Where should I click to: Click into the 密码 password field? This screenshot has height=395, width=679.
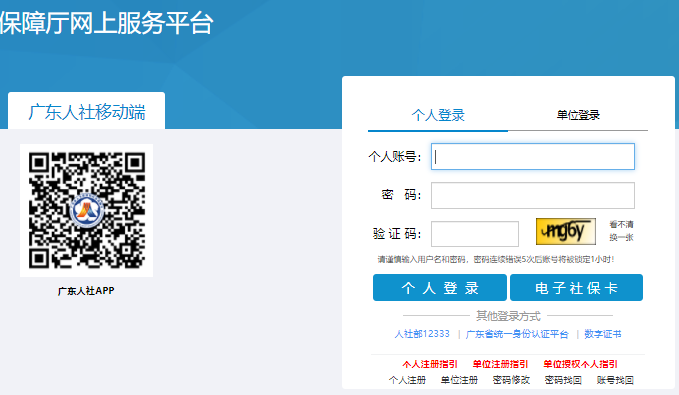point(533,195)
